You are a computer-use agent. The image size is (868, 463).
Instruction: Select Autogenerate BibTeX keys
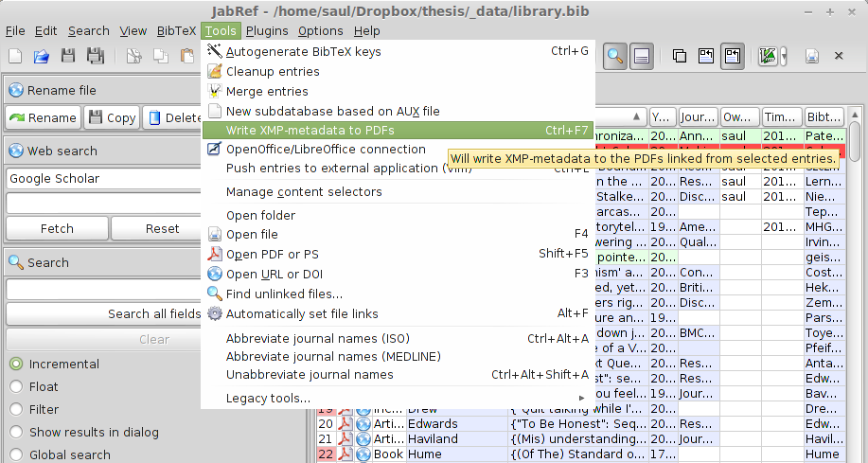click(x=398, y=51)
